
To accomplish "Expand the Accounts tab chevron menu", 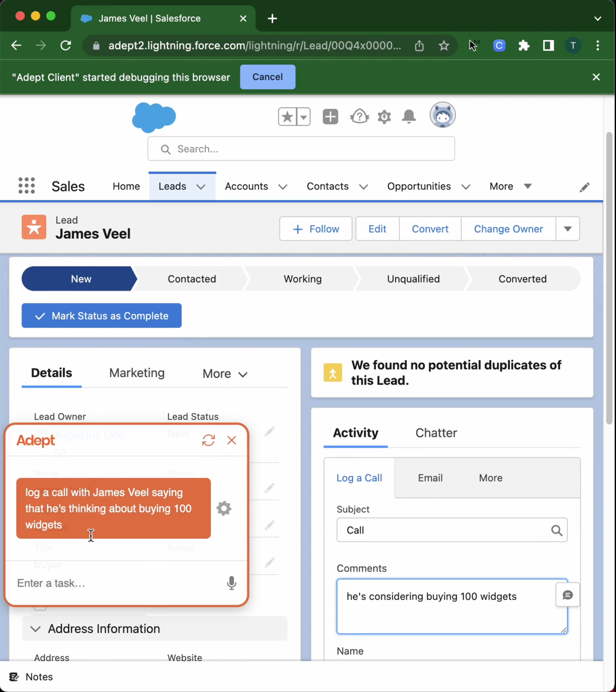I will [x=283, y=187].
